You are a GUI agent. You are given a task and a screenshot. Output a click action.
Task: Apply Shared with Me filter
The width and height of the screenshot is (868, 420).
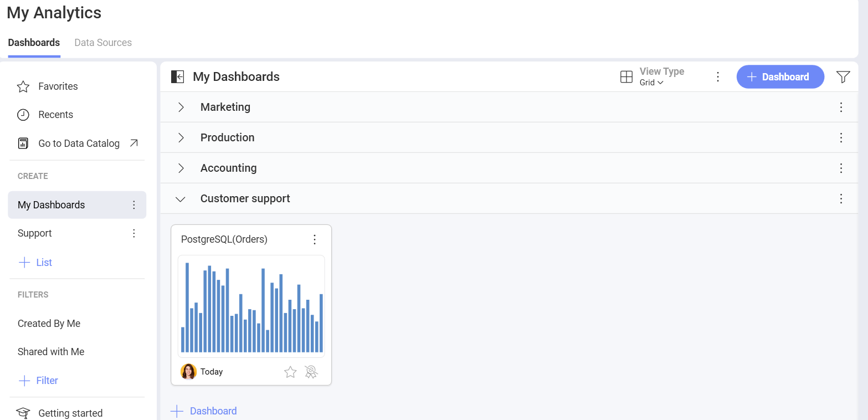click(x=51, y=352)
